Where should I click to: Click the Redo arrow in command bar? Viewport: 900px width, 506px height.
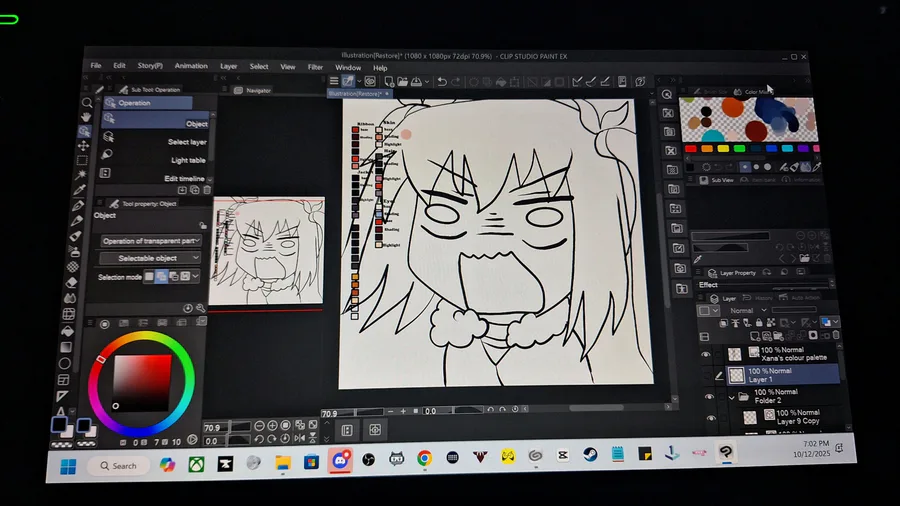[x=456, y=81]
